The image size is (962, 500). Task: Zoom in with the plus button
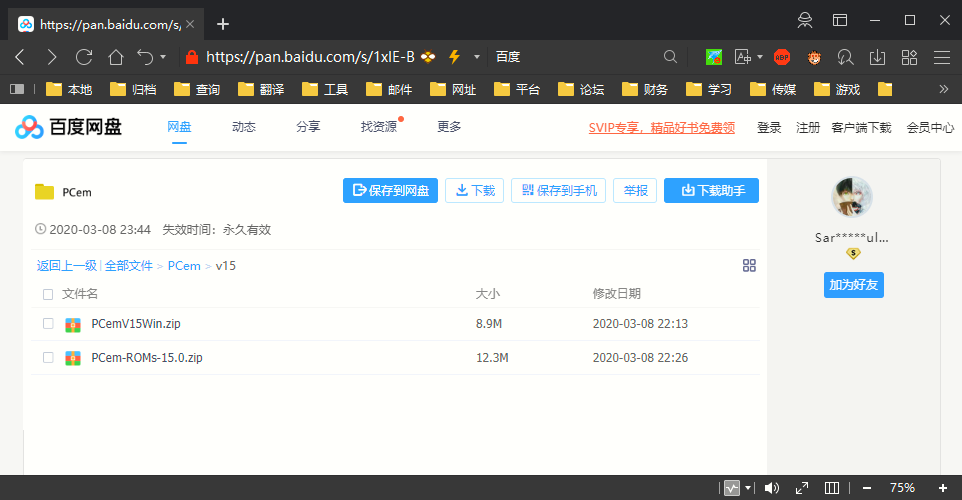(943, 488)
